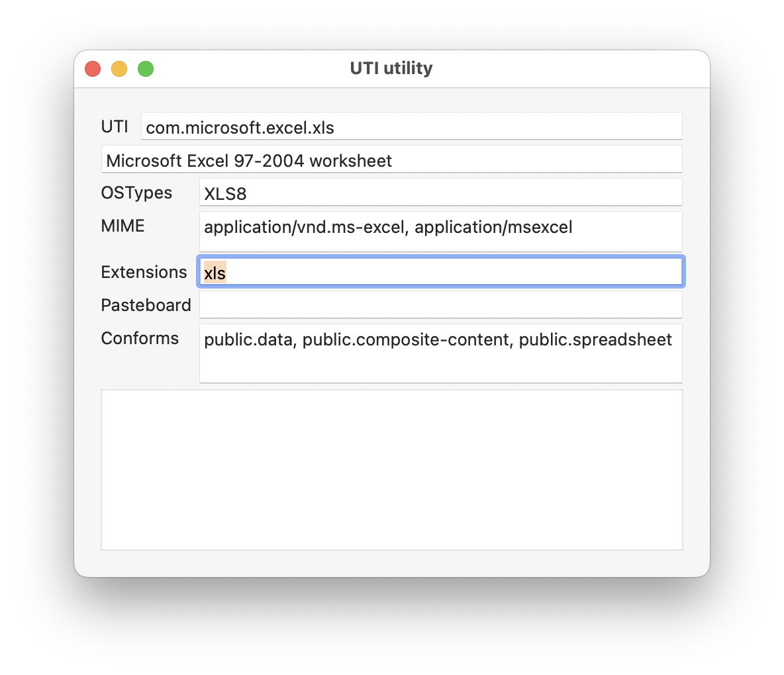
Task: Click the highlighted xls extension text
Action: pos(215,272)
